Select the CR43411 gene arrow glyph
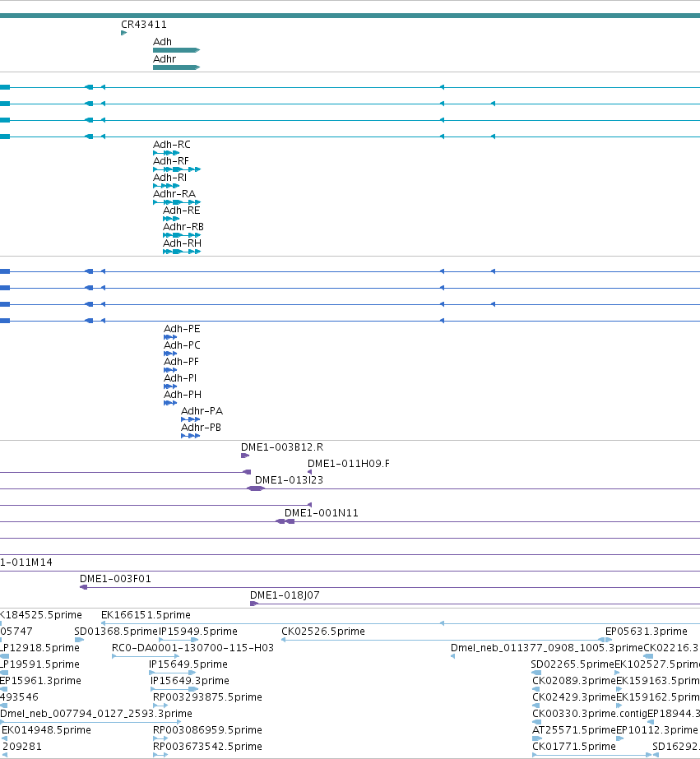 click(x=124, y=33)
